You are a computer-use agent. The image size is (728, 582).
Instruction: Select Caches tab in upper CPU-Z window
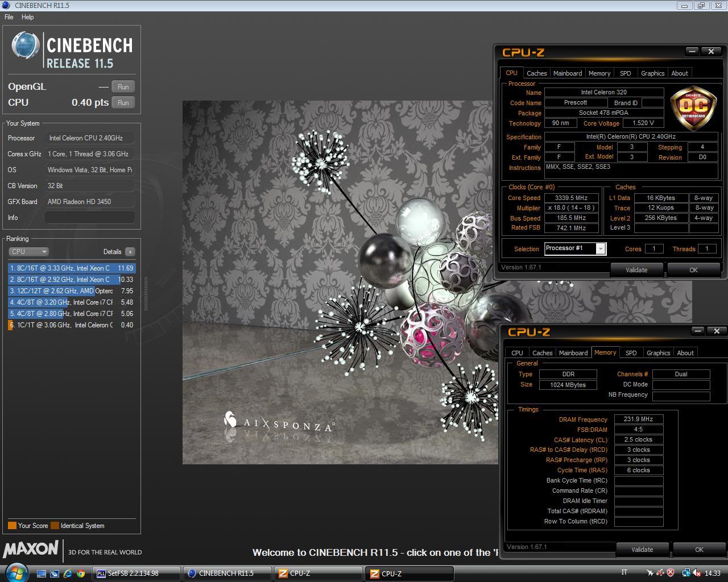536,73
